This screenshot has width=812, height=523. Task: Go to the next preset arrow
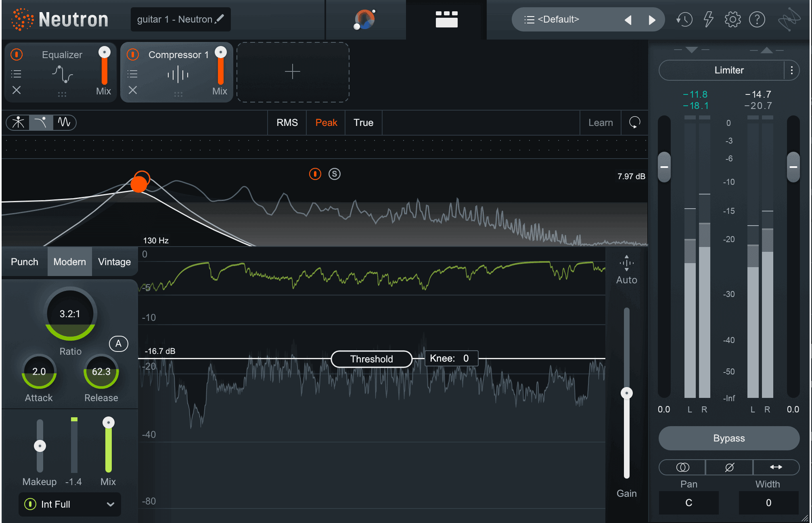652,20
